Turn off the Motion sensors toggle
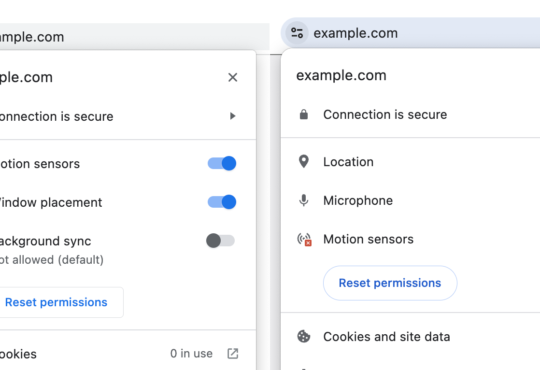Image resolution: width=540 pixels, height=370 pixels. tap(222, 163)
